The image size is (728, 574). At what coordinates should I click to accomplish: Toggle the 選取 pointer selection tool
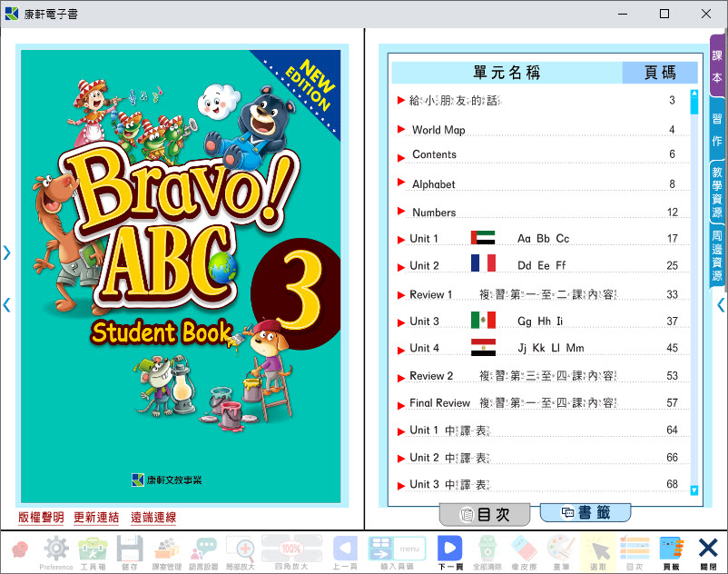[x=597, y=550]
